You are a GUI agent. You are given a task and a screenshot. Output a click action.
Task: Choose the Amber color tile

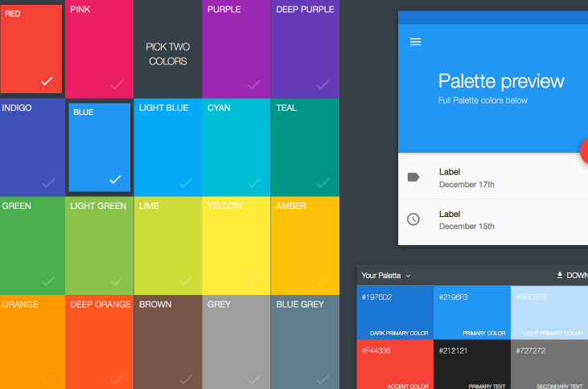point(305,245)
